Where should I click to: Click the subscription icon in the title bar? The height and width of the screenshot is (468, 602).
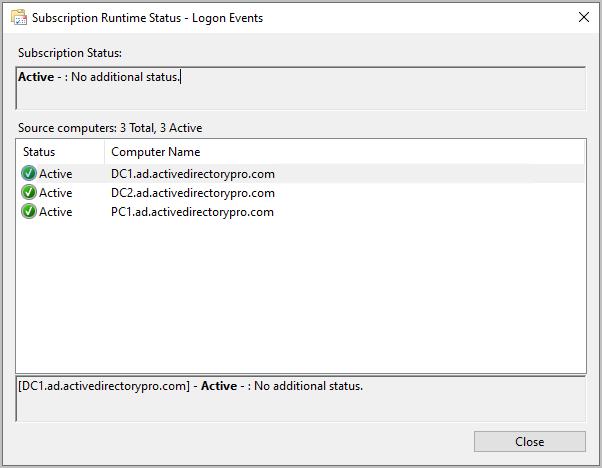click(x=18, y=18)
